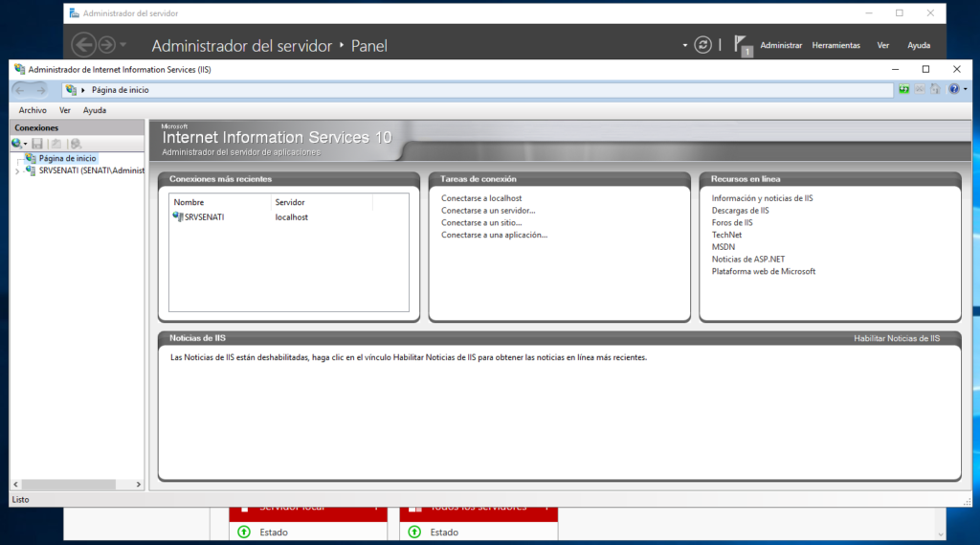
Task: Click the IIS forward navigation arrow
Action: tap(40, 90)
